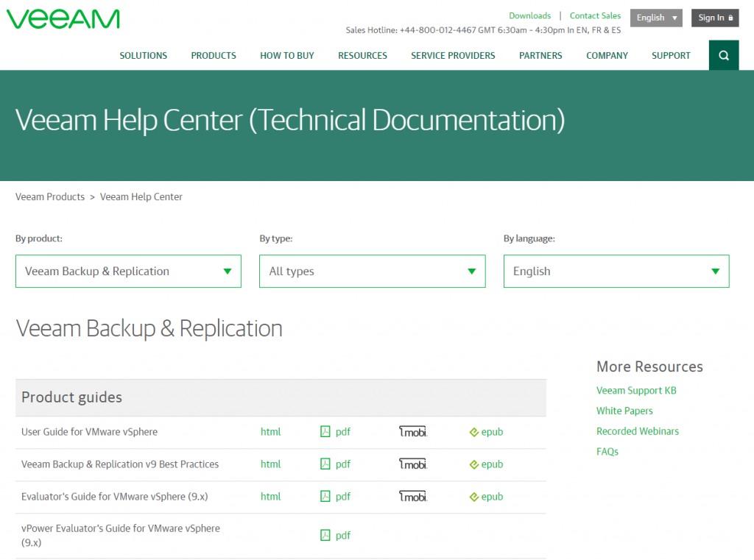Open the Resources menu
Screen dimensions: 754x560
[x=362, y=56]
